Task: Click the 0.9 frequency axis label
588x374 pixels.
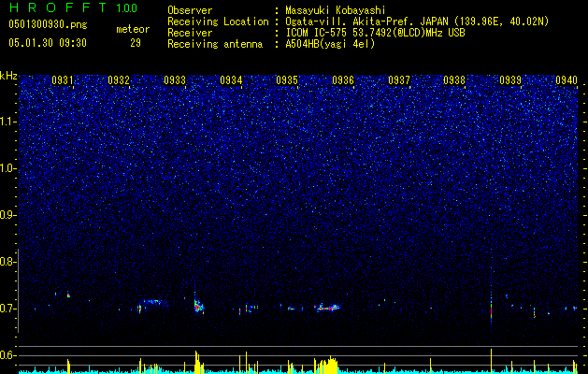Action: pyautogui.click(x=7, y=215)
